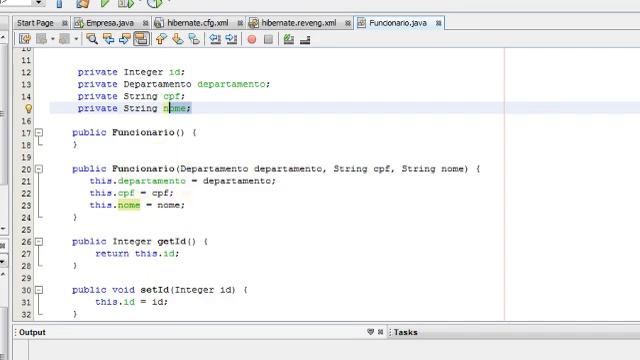
Task: Click the cpf field name on line 14
Action: click(172, 96)
